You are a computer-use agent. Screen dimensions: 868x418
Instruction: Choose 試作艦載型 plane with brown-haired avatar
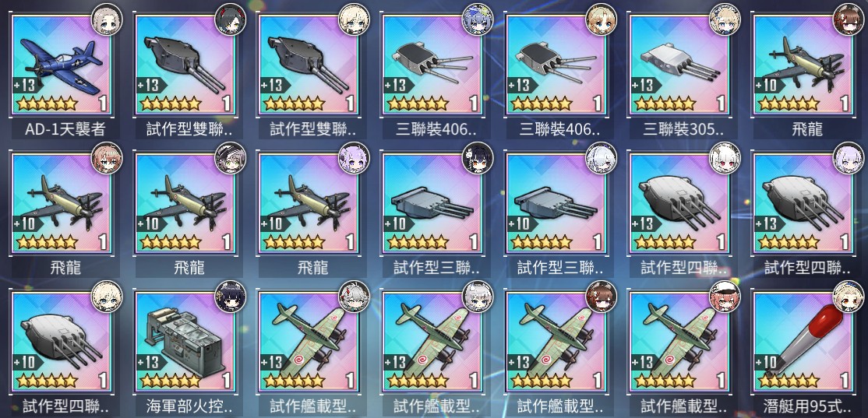click(x=556, y=342)
